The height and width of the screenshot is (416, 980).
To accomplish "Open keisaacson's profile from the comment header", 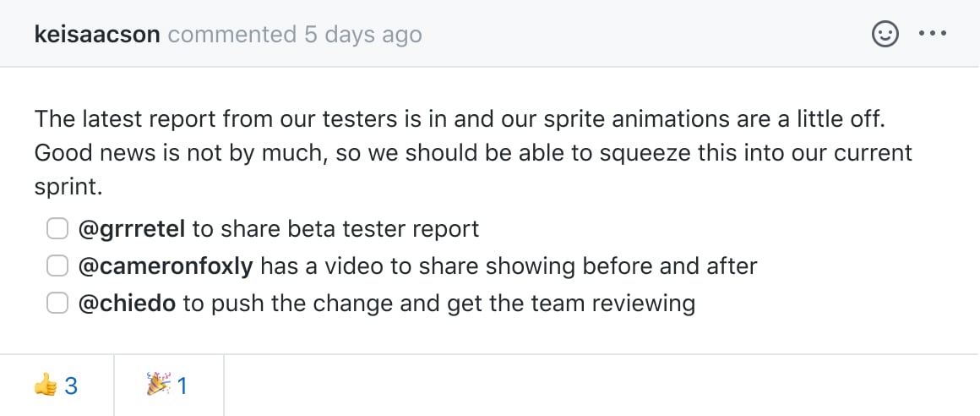I will pyautogui.click(x=98, y=36).
